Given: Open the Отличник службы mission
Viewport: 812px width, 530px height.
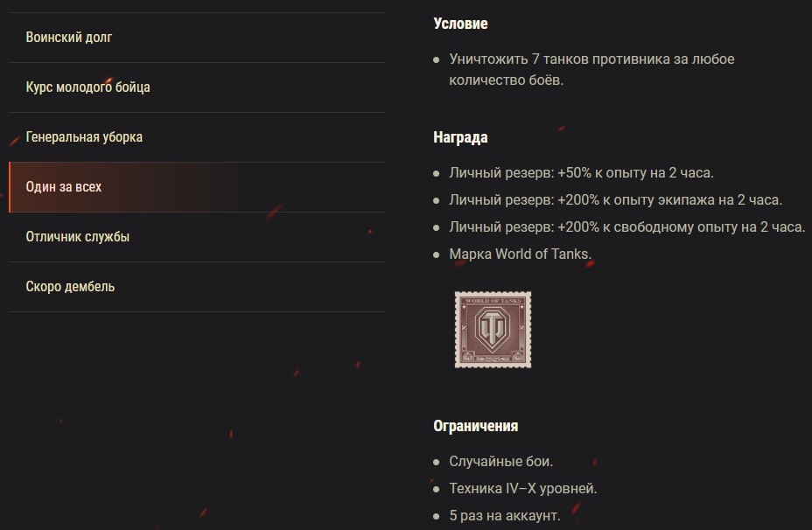Looking at the screenshot, I should tap(78, 237).
